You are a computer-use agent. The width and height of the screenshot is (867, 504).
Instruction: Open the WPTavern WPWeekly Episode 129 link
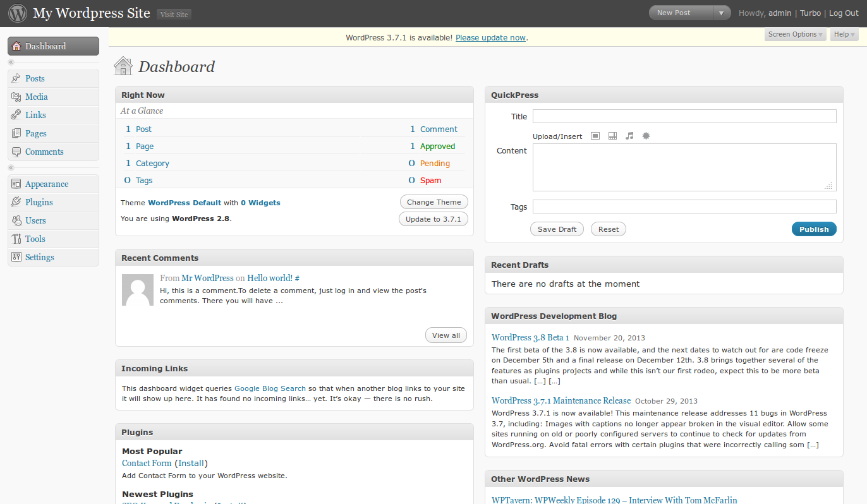point(614,500)
